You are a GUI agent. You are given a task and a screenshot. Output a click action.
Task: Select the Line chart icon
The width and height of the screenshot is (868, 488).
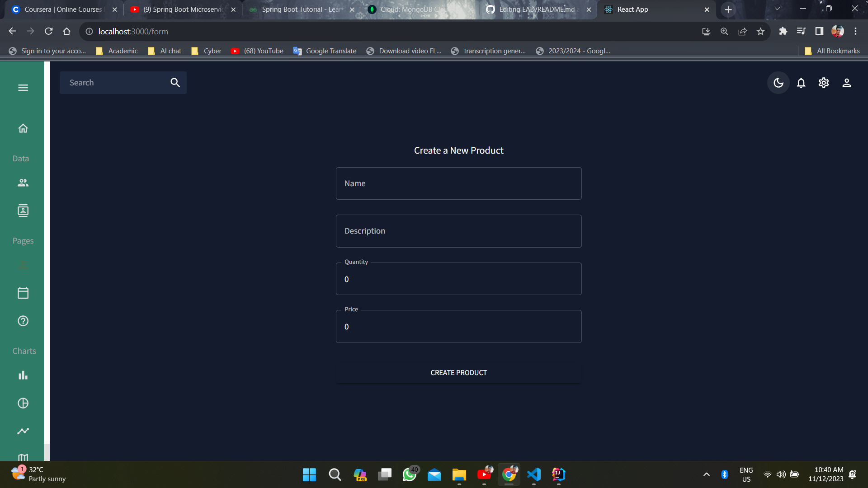[23, 431]
